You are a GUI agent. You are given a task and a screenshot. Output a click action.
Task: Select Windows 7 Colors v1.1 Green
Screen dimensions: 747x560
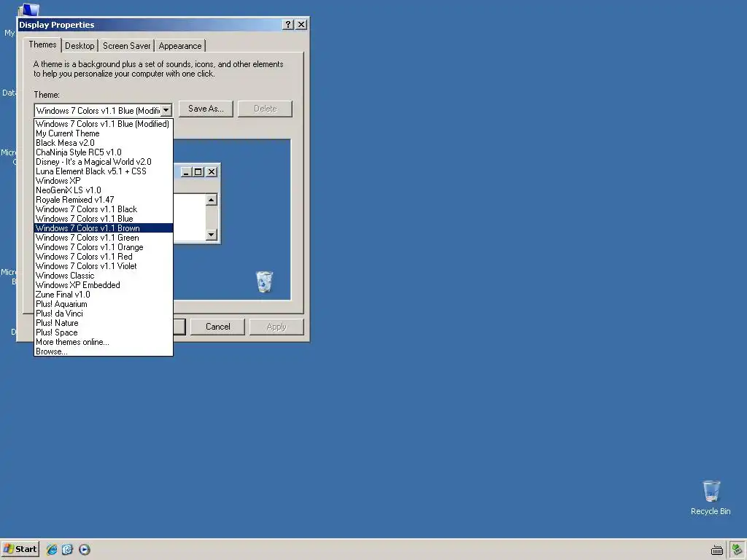(104, 238)
